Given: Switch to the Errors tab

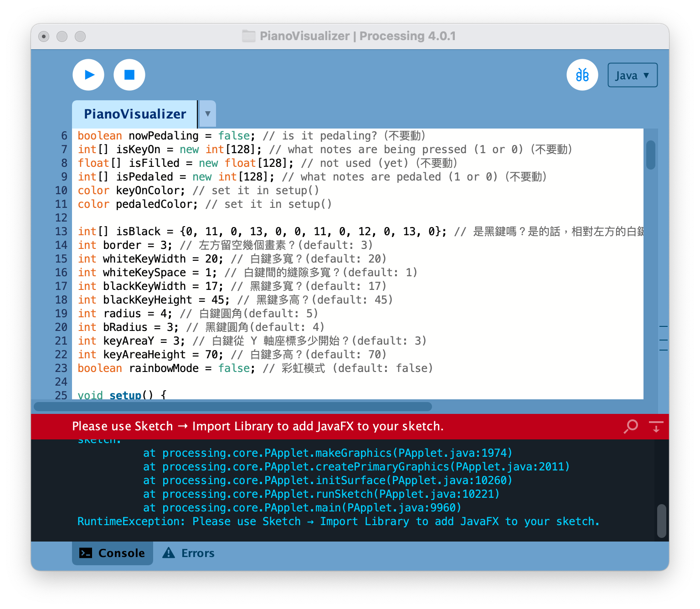Looking at the screenshot, I should (189, 553).
